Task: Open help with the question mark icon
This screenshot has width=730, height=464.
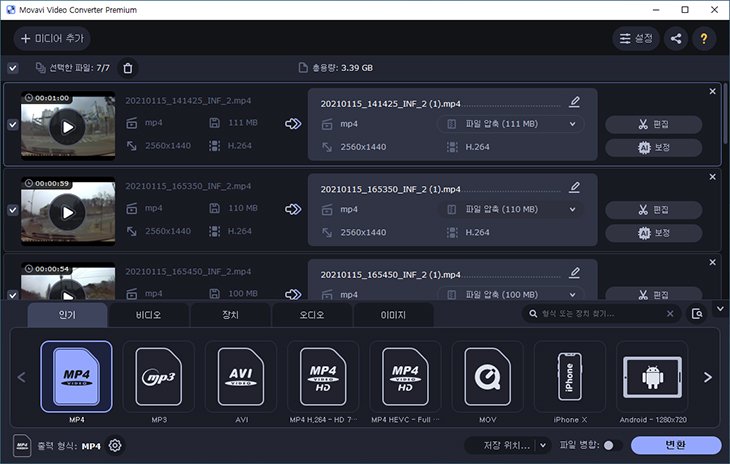Action: tap(704, 38)
